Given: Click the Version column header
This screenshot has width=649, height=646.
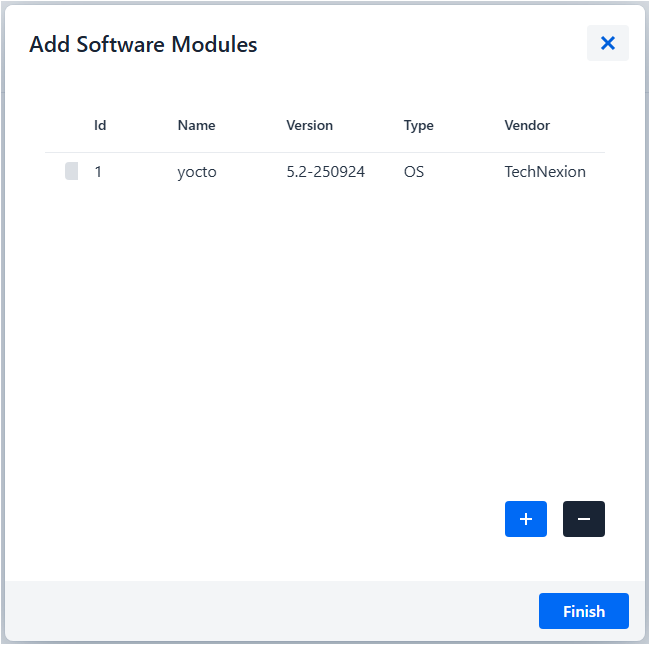Looking at the screenshot, I should click(309, 126).
